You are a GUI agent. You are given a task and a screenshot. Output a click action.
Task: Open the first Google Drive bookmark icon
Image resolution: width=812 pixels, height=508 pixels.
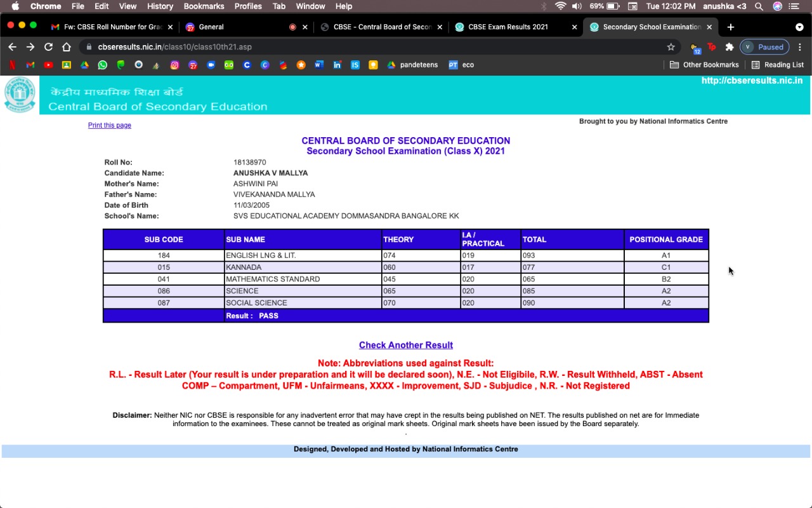tap(84, 65)
